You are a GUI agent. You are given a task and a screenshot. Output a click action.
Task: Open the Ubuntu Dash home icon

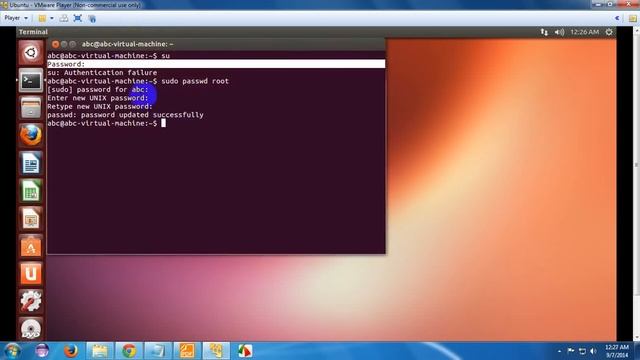pyautogui.click(x=31, y=53)
